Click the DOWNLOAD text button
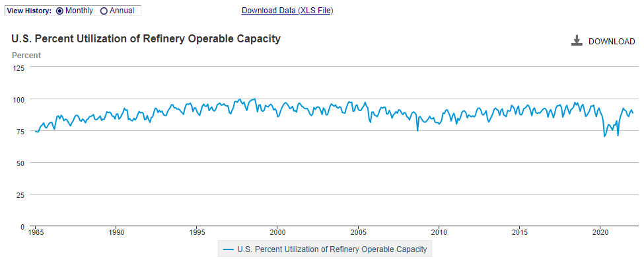Image resolution: width=644 pixels, height=262 pixels. (612, 42)
